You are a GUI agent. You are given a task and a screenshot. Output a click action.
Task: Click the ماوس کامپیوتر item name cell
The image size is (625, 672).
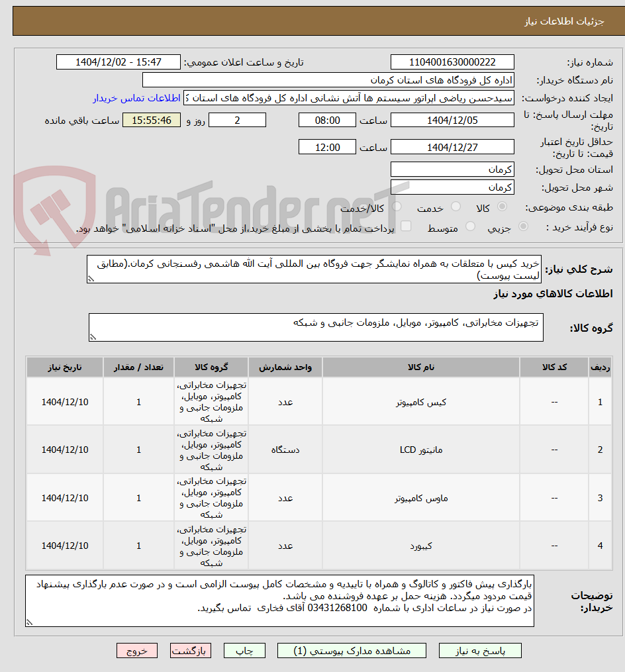pyautogui.click(x=421, y=498)
